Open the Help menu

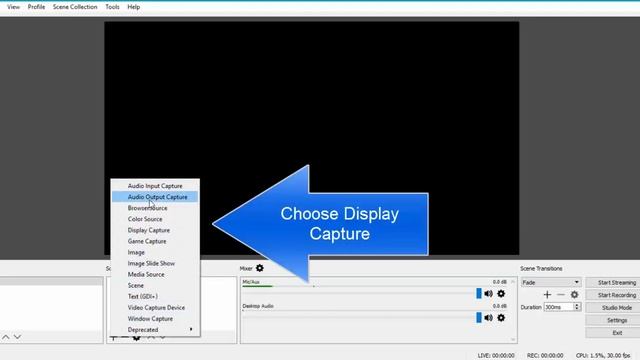coord(133,7)
